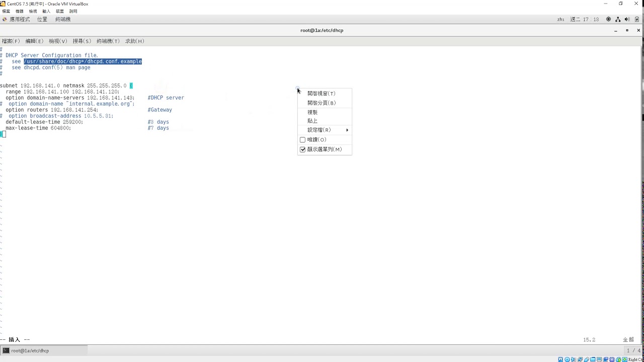
Task: Minimize the root@1a terminal window
Action: tap(616, 30)
